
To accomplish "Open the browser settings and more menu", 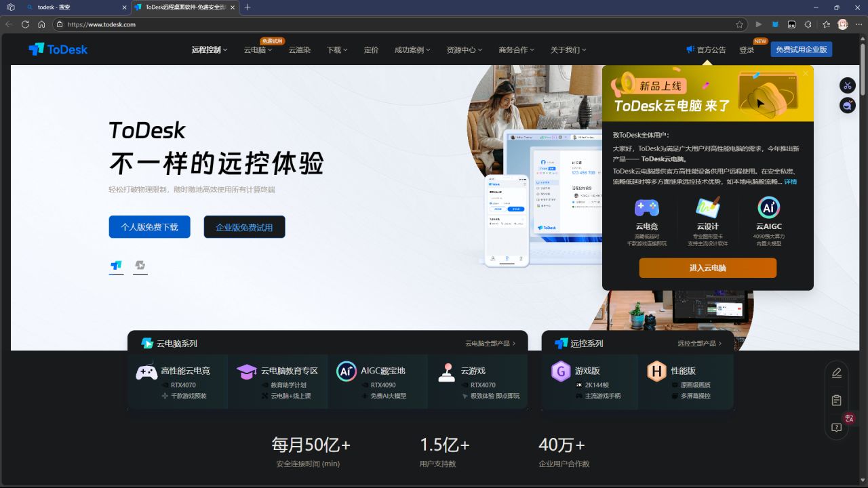I will pyautogui.click(x=859, y=24).
